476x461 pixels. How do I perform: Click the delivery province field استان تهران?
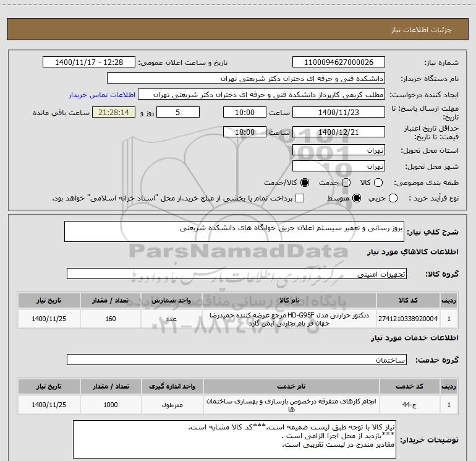point(339,150)
